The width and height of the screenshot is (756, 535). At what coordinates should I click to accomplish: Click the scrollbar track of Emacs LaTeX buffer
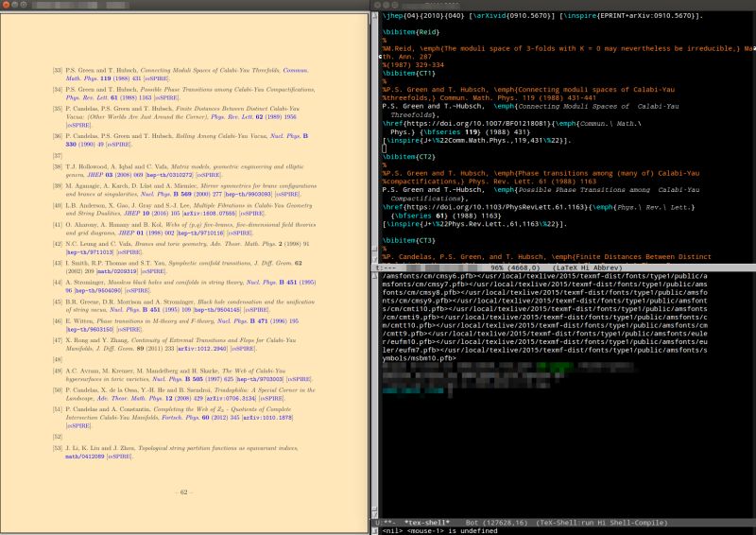coord(374,135)
